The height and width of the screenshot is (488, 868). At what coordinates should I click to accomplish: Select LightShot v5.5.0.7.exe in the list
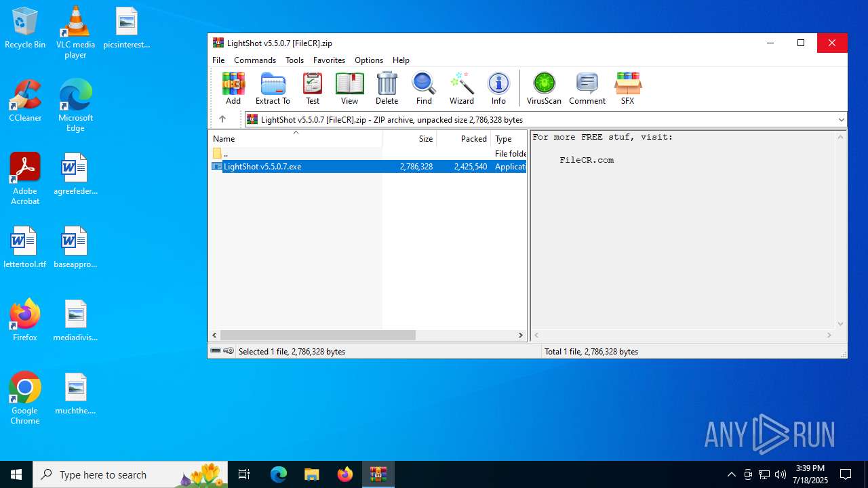[x=368, y=166]
